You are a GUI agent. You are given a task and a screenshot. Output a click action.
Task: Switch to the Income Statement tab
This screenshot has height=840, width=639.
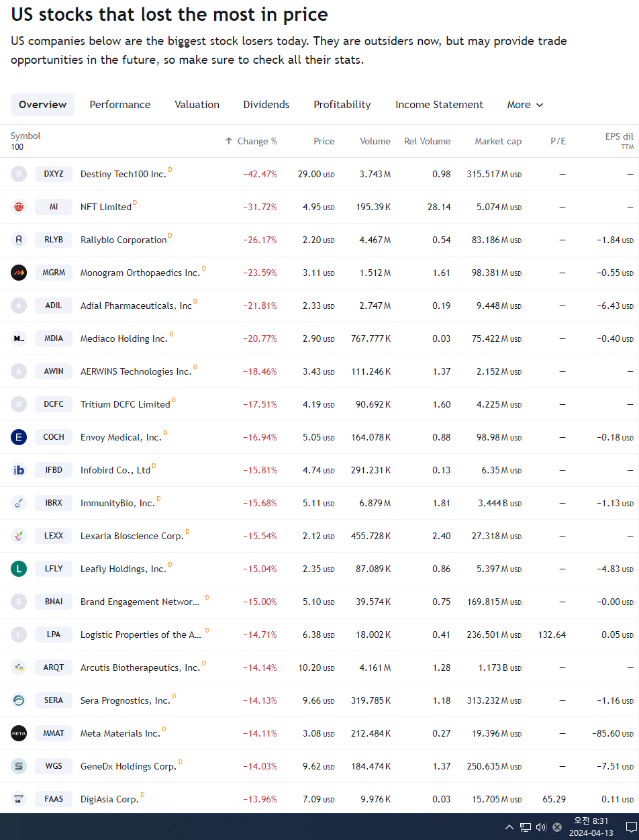point(439,105)
